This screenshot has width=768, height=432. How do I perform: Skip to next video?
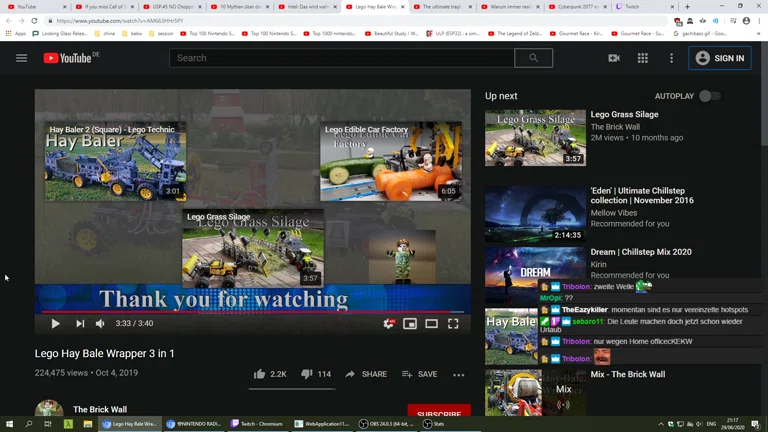coord(80,323)
